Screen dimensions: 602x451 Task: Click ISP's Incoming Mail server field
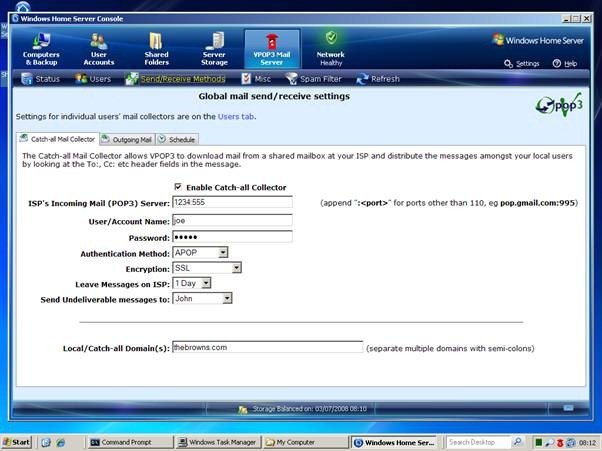pos(232,202)
